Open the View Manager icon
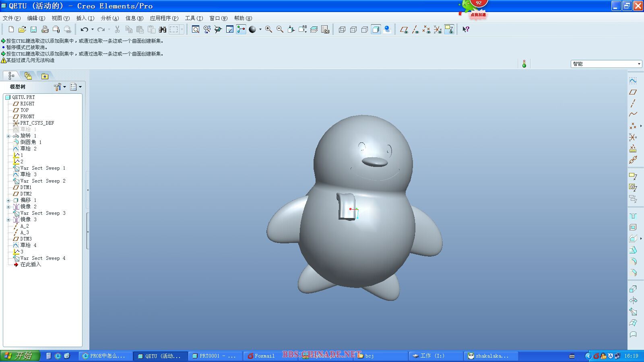This screenshot has width=644, height=362. tap(325, 29)
